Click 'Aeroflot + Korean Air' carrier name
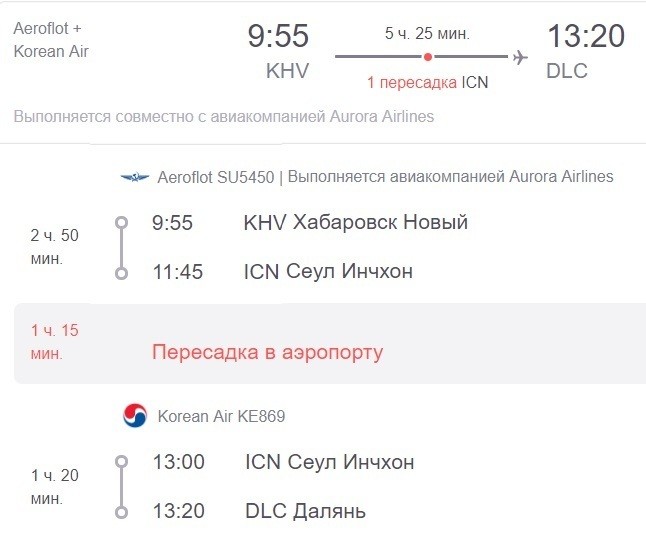Viewport: 646px width, 536px height. point(51,40)
